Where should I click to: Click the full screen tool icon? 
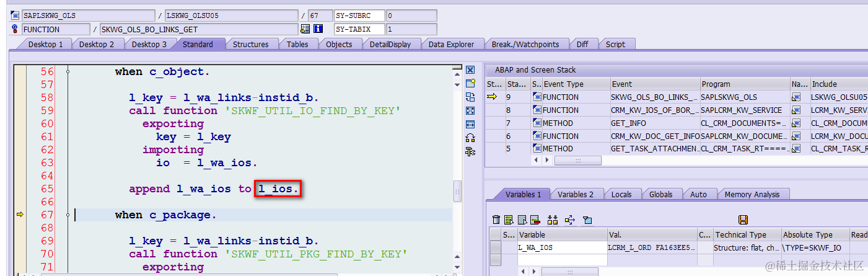470,110
